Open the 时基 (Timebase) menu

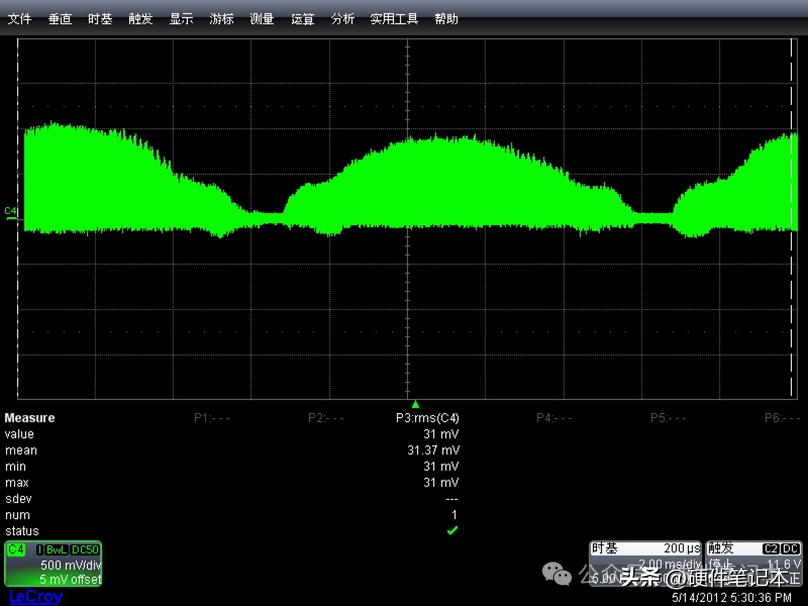[x=100, y=19]
